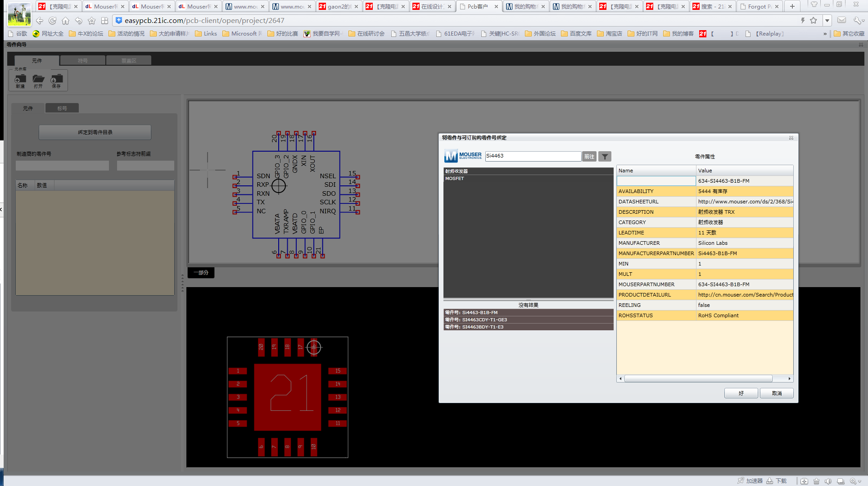
Task: Click the Si4463 search input field
Action: coord(533,156)
